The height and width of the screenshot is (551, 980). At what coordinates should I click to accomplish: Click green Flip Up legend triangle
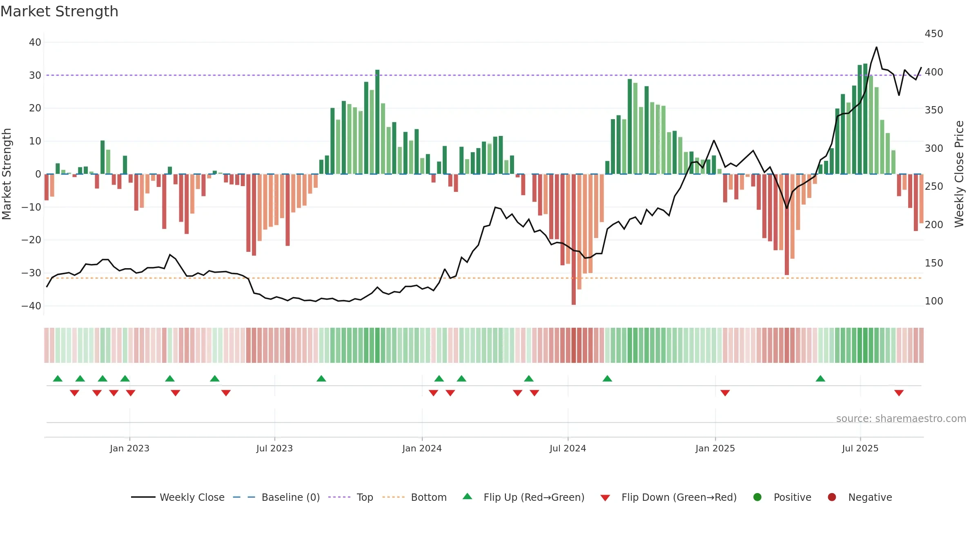point(468,497)
